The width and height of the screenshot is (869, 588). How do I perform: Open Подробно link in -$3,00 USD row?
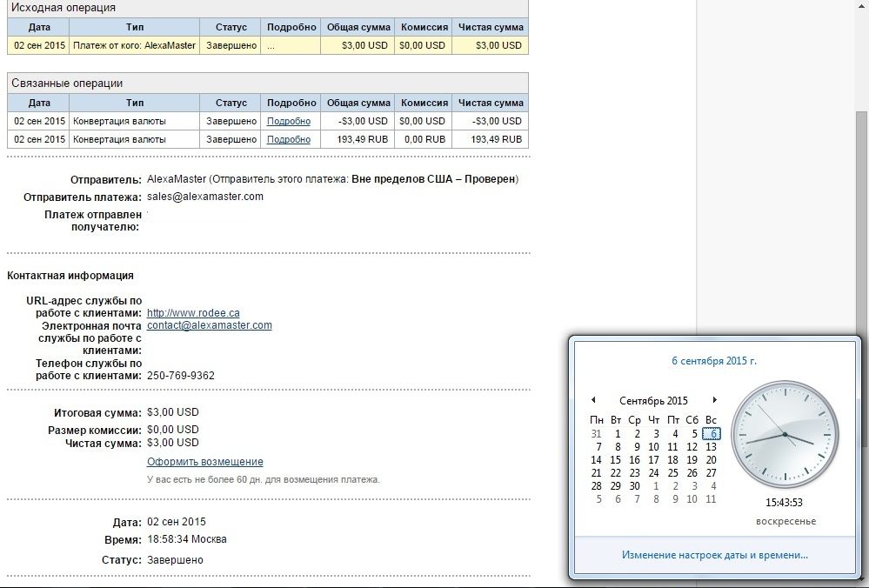pyautogui.click(x=288, y=121)
